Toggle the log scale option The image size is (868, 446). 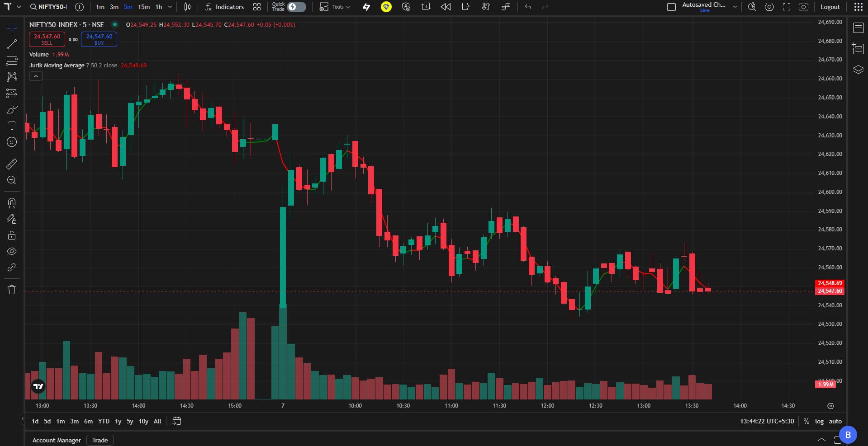(819, 421)
